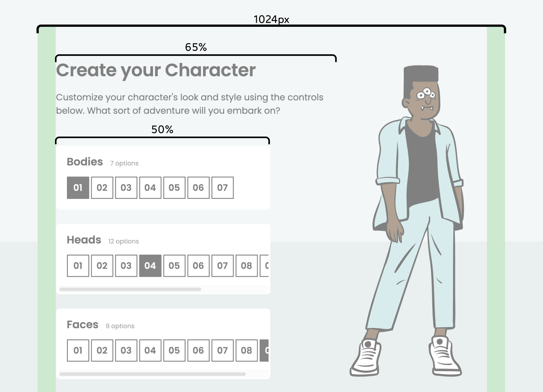Image resolution: width=543 pixels, height=392 pixels.
Task: Click the Heads section scrollbar
Action: pyautogui.click(x=131, y=289)
